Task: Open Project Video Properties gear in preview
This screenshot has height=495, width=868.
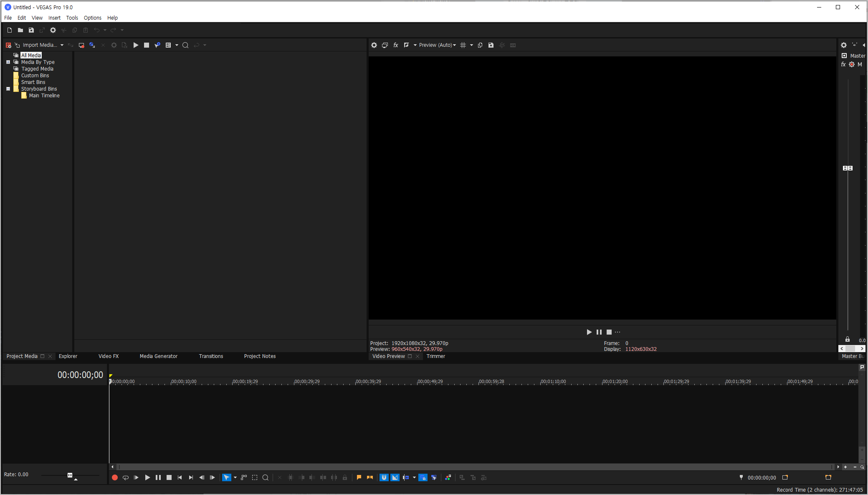Action: 374,45
